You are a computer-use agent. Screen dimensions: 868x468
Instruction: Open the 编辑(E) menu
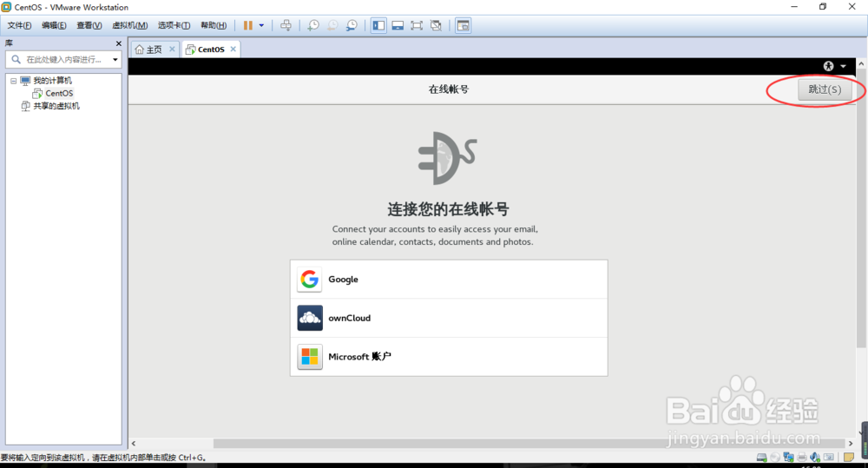(54, 25)
